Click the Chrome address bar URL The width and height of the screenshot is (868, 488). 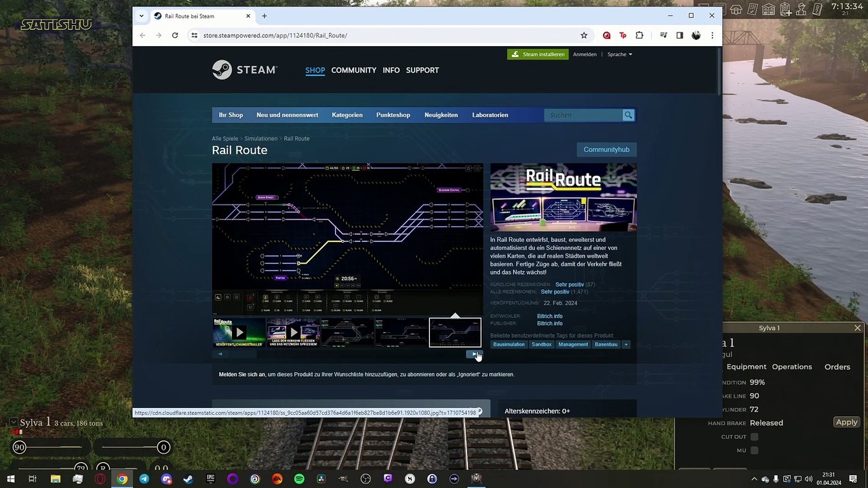[275, 35]
